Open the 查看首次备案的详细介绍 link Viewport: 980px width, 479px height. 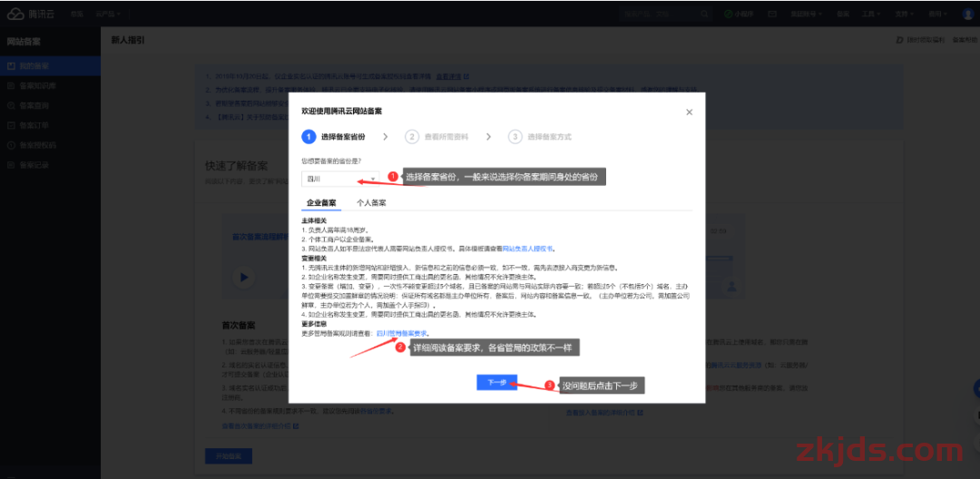pyautogui.click(x=260, y=425)
